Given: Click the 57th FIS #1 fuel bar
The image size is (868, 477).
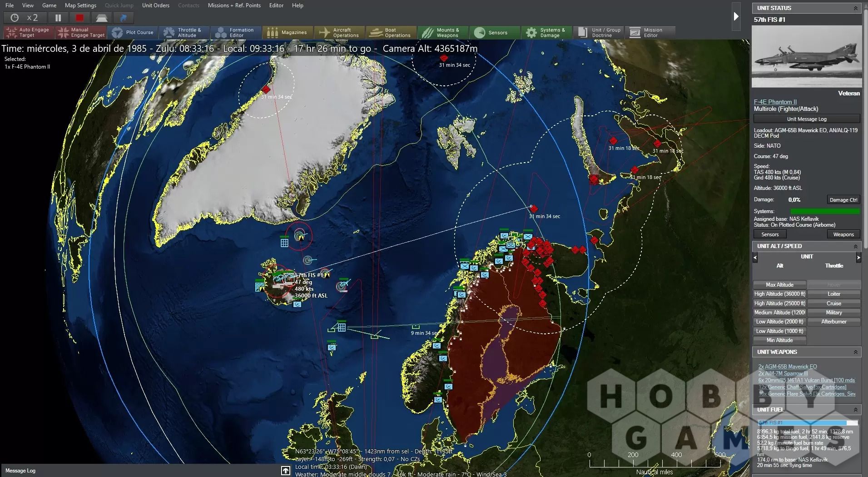Looking at the screenshot, I should click(x=808, y=422).
